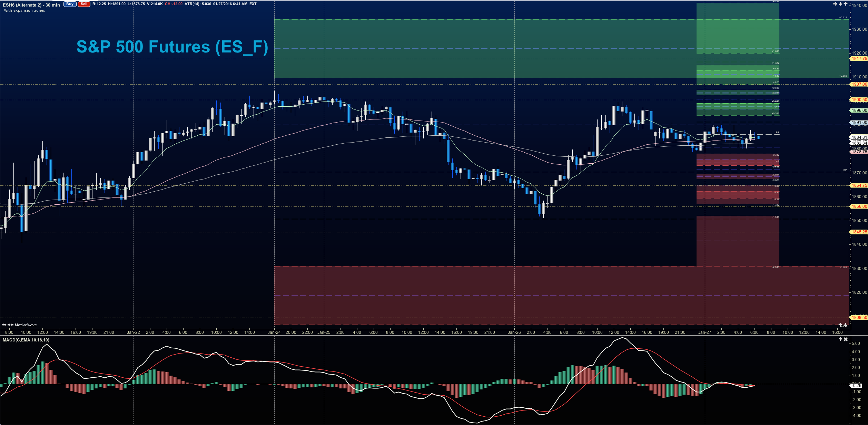Click the 1900.50 price level tag
Viewport: 868px width, 425px height.
[x=859, y=100]
